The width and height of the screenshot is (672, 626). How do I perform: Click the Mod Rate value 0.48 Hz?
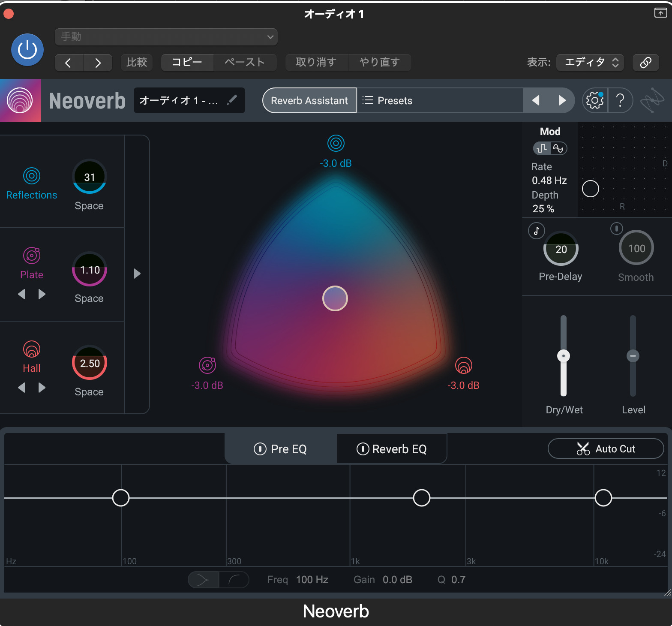(549, 181)
